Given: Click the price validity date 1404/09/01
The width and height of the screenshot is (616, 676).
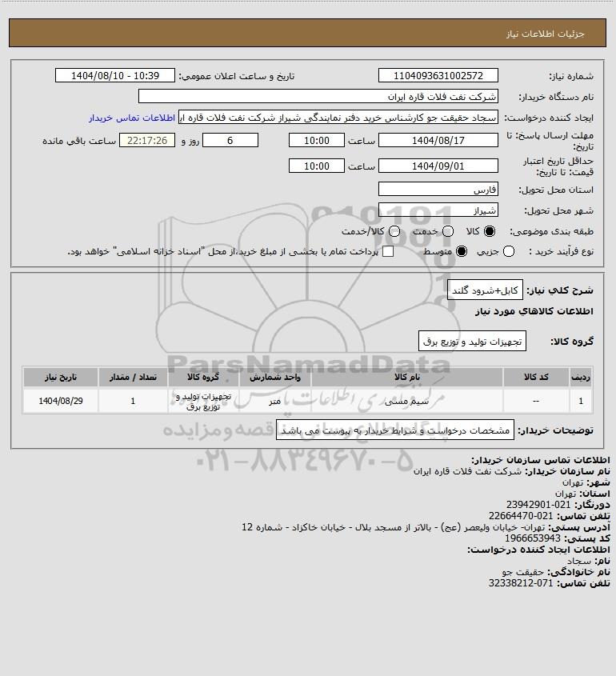Looking at the screenshot, I should (x=438, y=166).
